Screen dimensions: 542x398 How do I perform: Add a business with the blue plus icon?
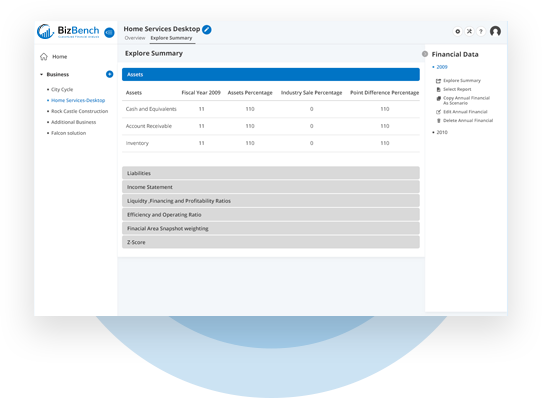[x=109, y=74]
